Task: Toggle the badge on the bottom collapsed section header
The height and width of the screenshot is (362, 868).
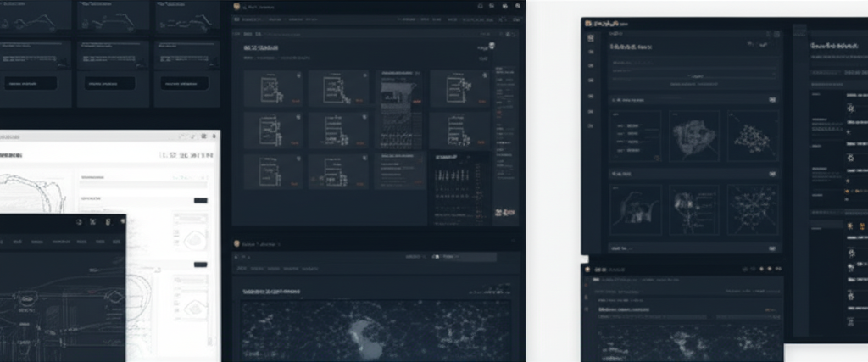Action: (x=771, y=248)
